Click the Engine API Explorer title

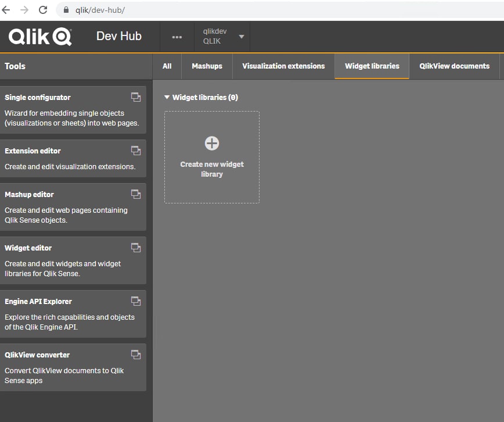(x=38, y=301)
